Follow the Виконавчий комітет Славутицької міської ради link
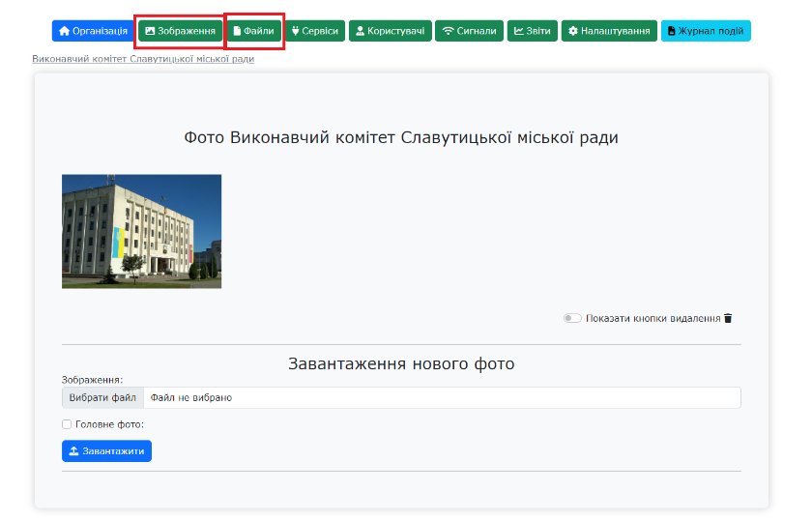Image resolution: width=812 pixels, height=520 pixels. (143, 59)
